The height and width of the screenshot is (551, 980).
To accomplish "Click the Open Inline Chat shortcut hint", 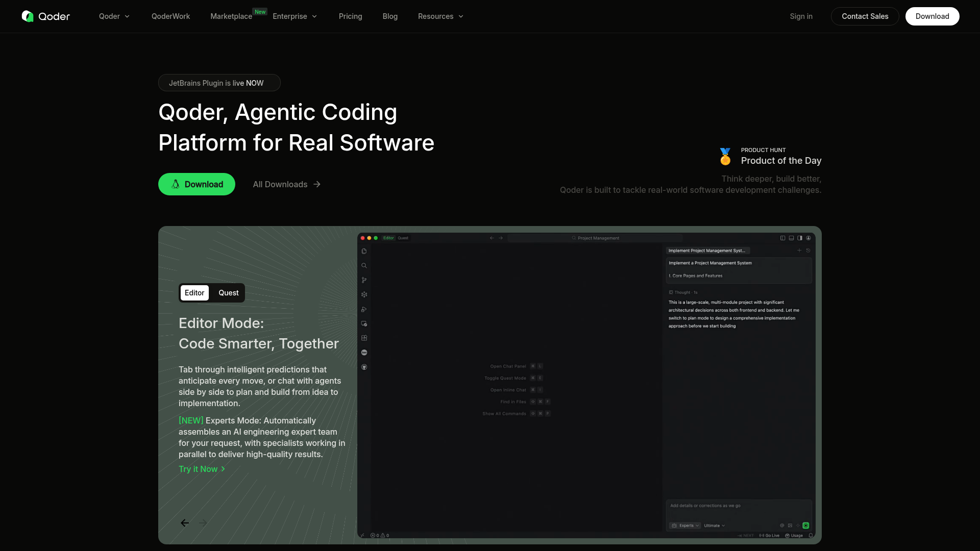I will click(517, 390).
